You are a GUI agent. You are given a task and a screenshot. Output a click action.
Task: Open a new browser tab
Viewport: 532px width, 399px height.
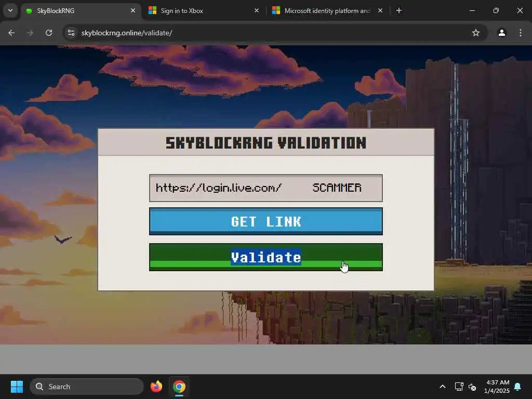point(399,10)
